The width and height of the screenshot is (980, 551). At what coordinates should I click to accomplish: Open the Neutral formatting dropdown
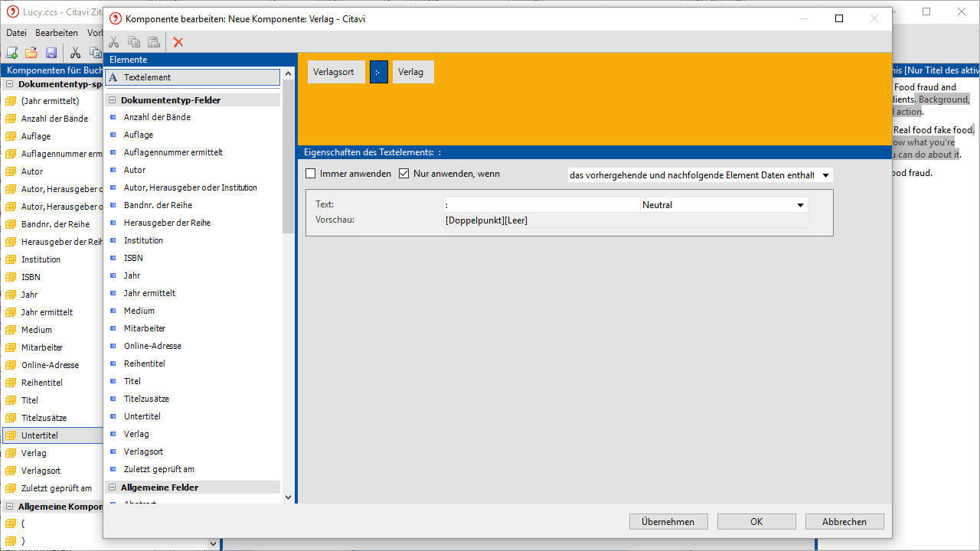coord(800,205)
